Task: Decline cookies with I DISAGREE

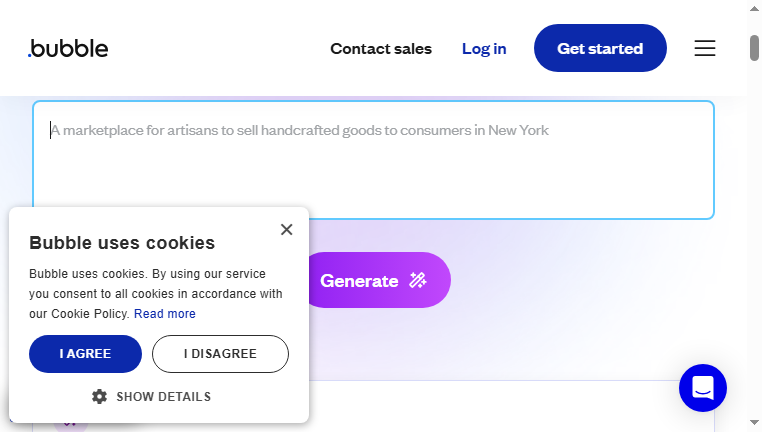Action: tap(220, 354)
